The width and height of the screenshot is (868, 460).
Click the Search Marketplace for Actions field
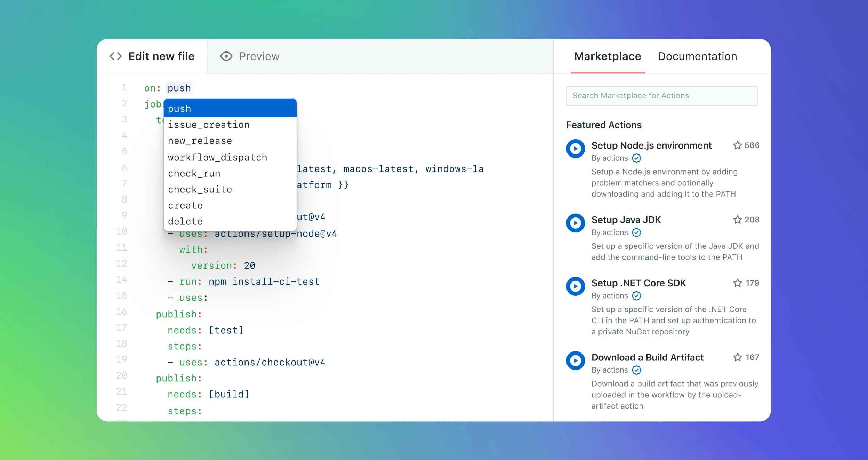click(661, 95)
